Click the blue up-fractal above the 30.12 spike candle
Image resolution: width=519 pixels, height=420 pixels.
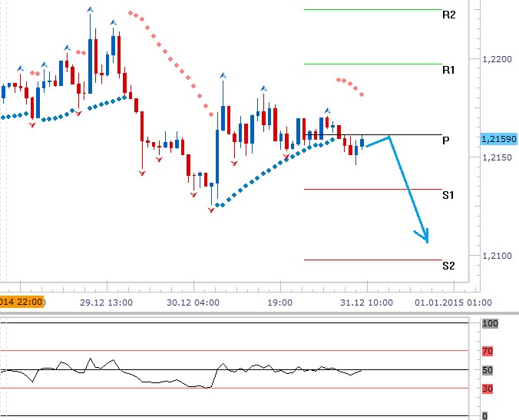pos(223,75)
